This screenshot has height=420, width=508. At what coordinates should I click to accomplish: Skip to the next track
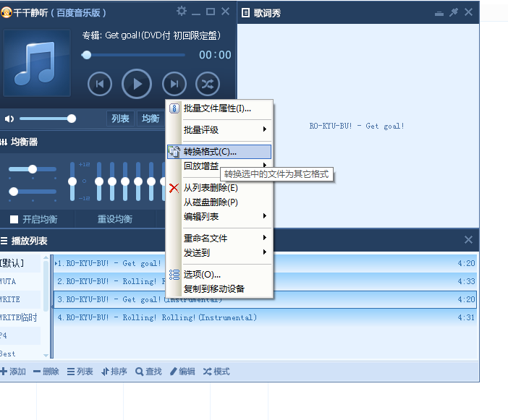[174, 84]
